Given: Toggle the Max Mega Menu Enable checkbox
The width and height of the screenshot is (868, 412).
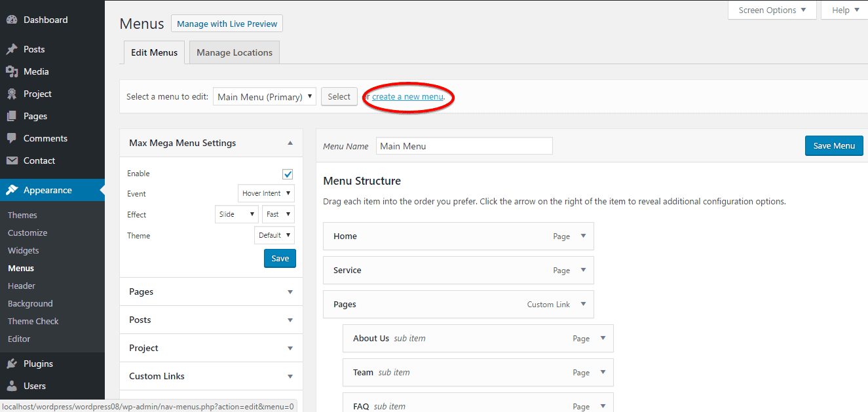Looking at the screenshot, I should coord(288,174).
